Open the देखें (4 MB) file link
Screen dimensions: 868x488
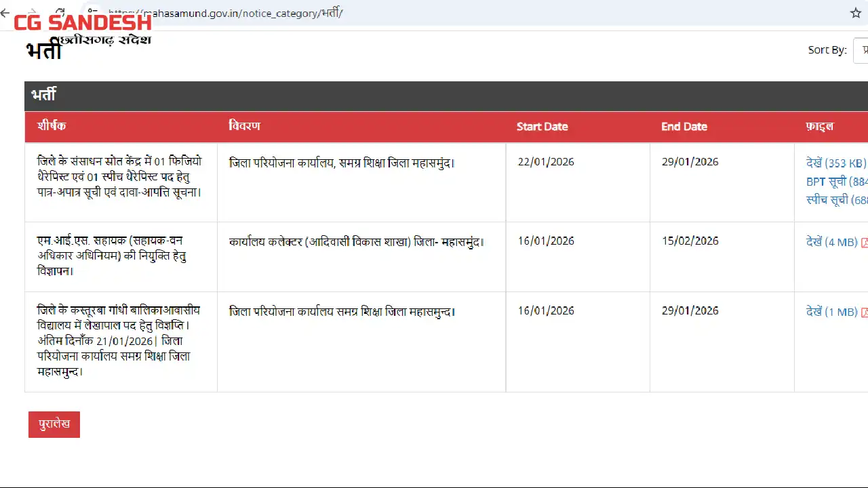pyautogui.click(x=831, y=242)
